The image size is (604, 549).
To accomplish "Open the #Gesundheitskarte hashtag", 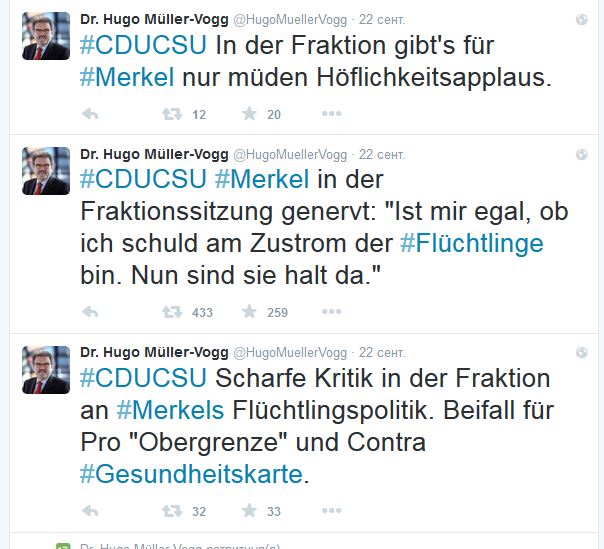I will click(x=190, y=473).
